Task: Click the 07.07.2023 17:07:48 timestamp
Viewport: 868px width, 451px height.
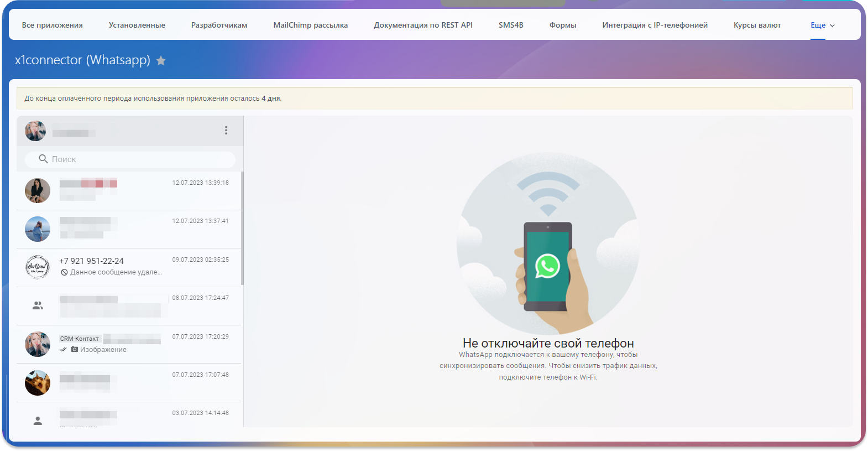Action: click(200, 375)
